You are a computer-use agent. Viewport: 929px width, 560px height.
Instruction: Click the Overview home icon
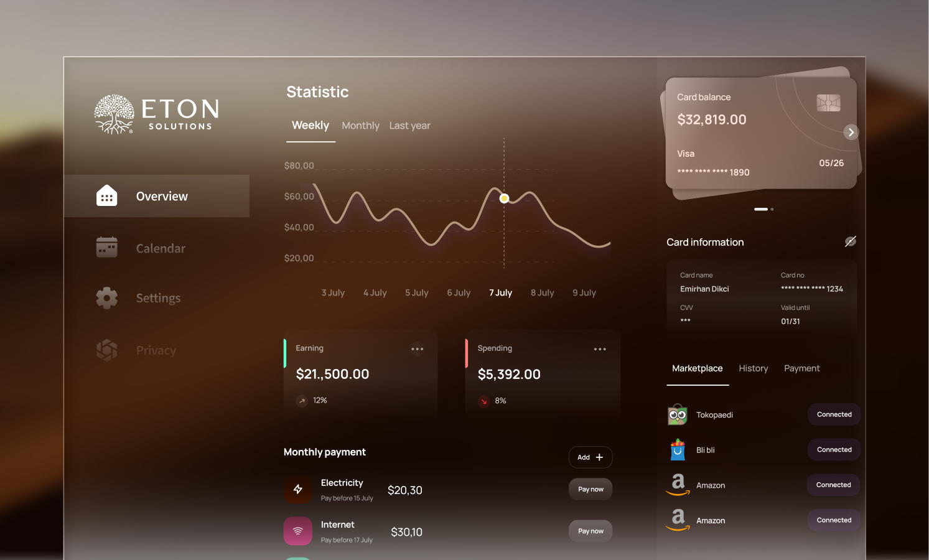tap(106, 196)
